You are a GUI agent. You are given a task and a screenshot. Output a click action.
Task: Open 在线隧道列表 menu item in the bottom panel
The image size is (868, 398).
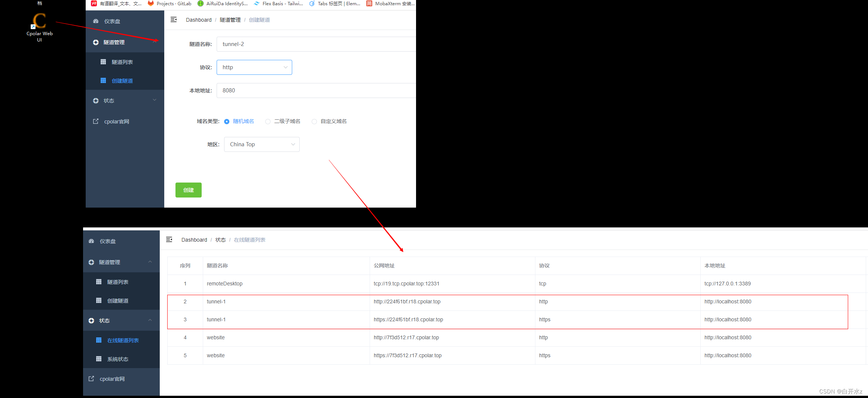pyautogui.click(x=121, y=340)
